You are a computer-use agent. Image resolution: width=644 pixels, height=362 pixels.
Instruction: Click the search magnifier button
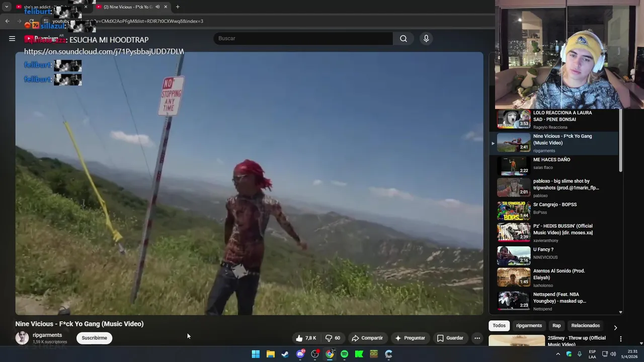click(x=404, y=39)
